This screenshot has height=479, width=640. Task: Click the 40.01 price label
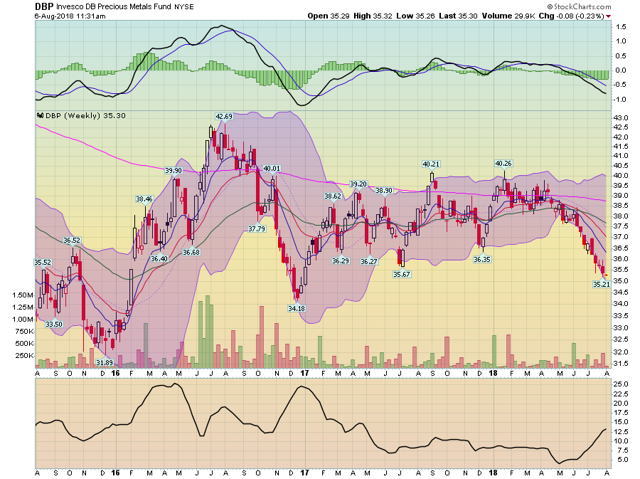tap(272, 169)
